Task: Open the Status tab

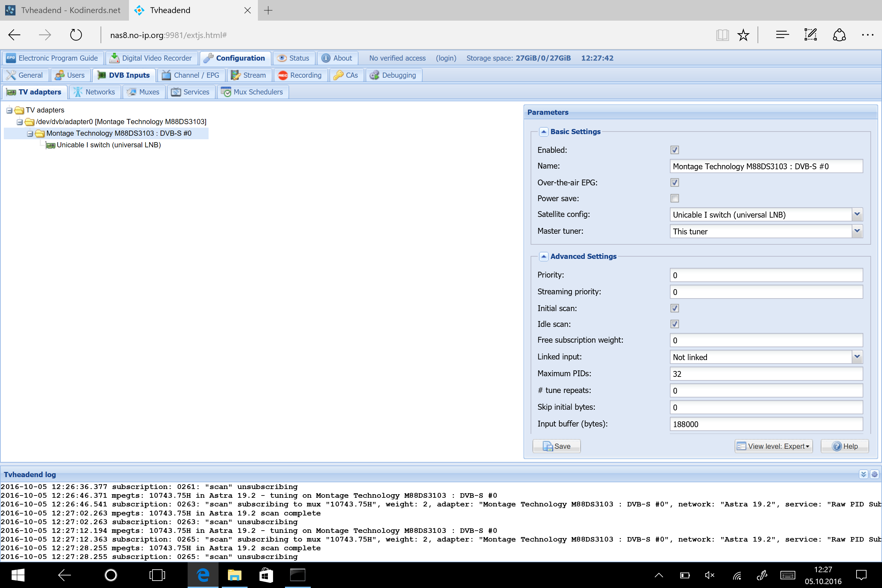Action: pos(294,58)
